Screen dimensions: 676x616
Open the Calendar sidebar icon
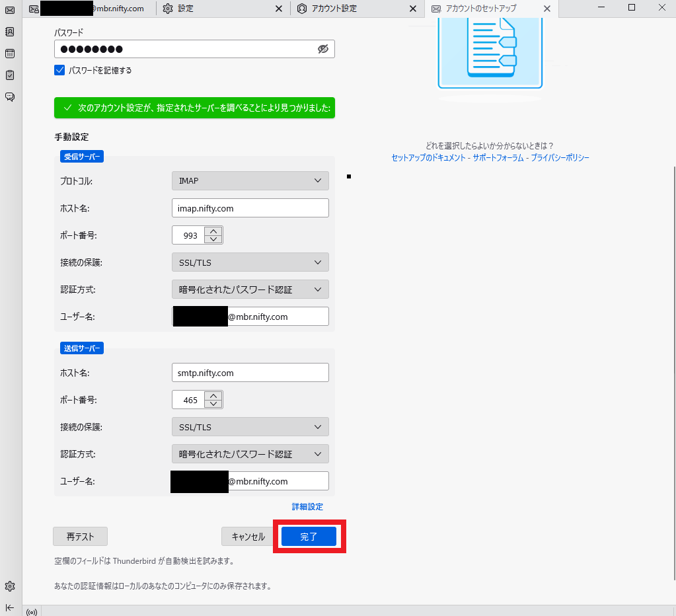pyautogui.click(x=10, y=54)
